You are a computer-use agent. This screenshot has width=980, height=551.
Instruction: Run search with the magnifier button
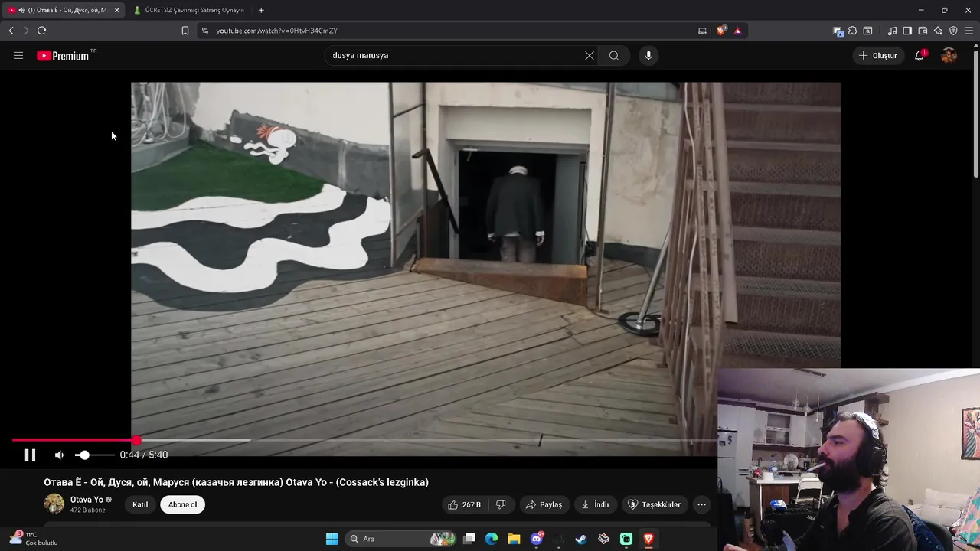click(614, 55)
